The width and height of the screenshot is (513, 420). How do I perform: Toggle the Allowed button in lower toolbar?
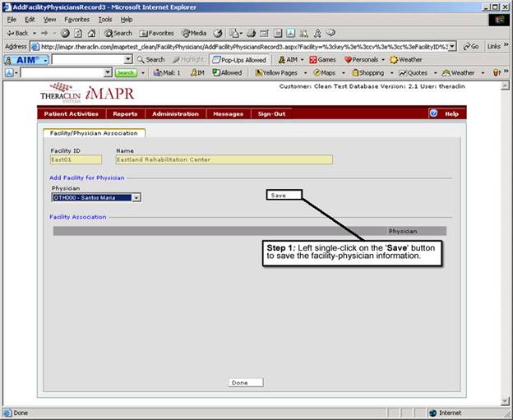[x=227, y=73]
